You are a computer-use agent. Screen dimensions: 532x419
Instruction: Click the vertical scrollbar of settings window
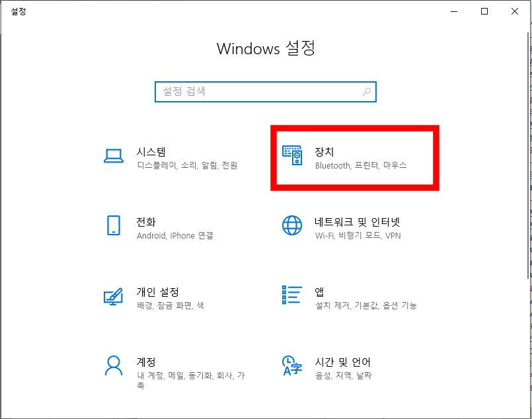pos(528,156)
